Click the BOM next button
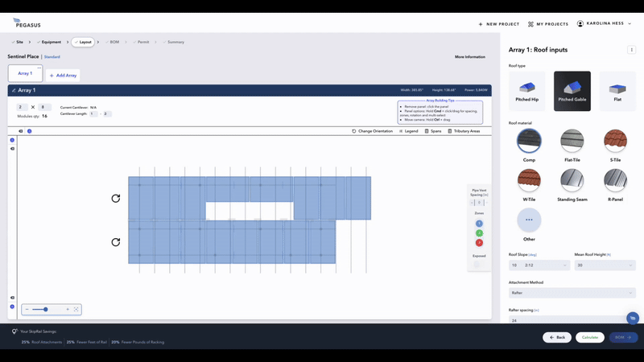This screenshot has height=362, width=644. pos(623,337)
